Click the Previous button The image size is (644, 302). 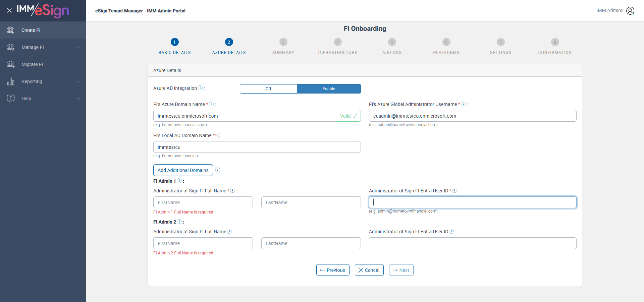point(333,270)
